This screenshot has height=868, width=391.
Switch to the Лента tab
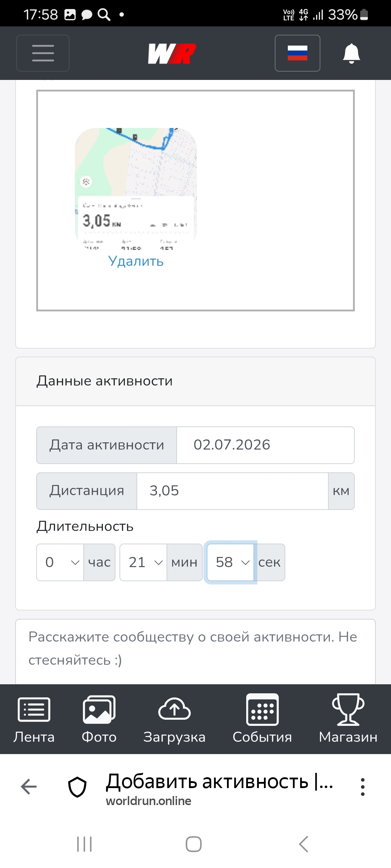click(34, 719)
